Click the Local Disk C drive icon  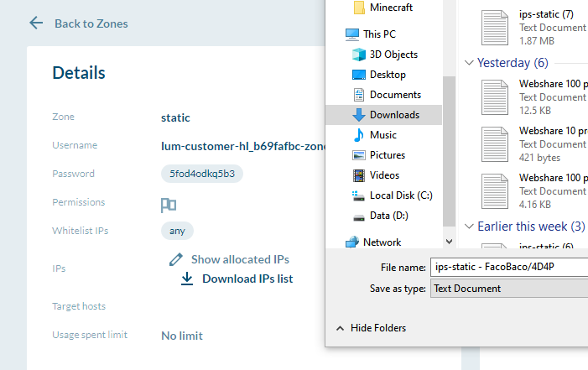pyautogui.click(x=358, y=195)
